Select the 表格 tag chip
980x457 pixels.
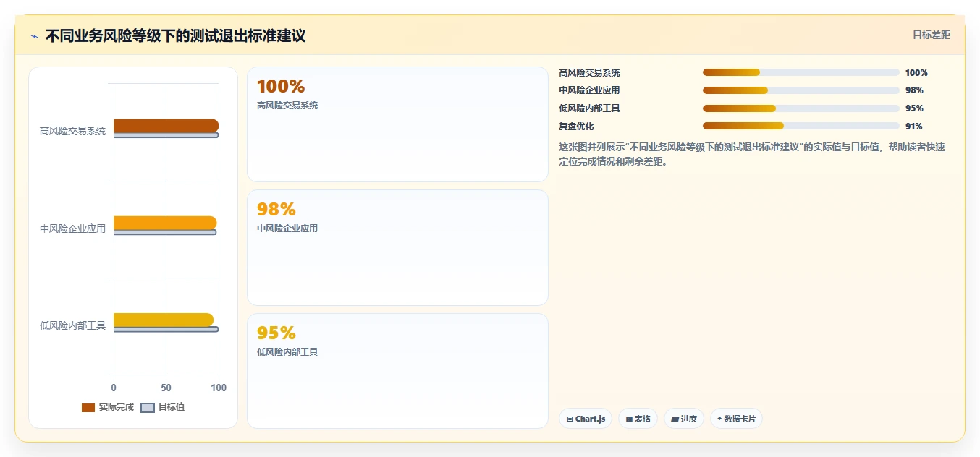pyautogui.click(x=638, y=419)
